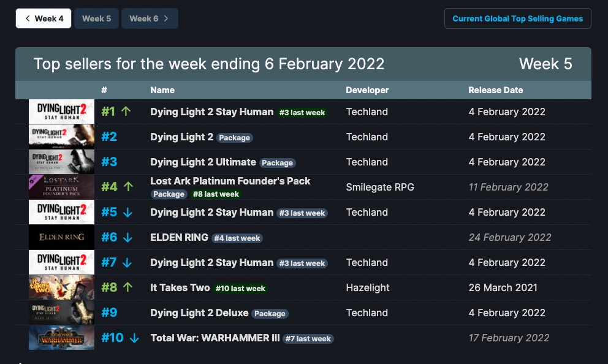
Task: Click the #2 rank number
Action: (109, 137)
